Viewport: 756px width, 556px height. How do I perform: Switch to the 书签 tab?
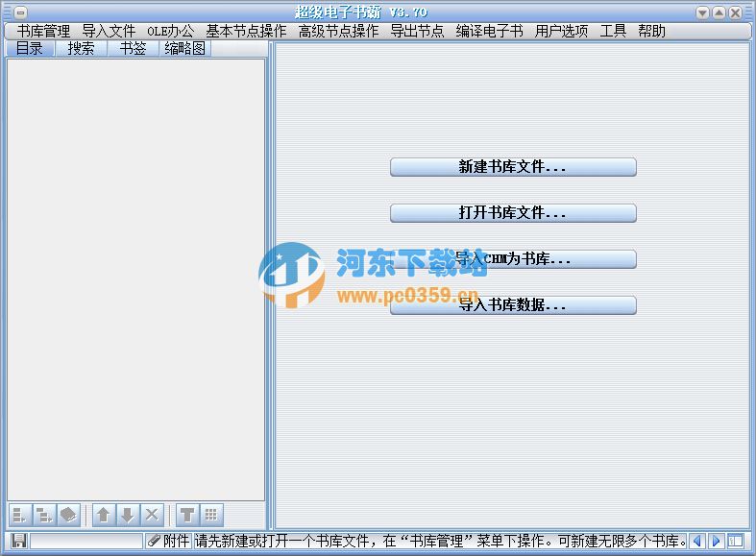133,49
